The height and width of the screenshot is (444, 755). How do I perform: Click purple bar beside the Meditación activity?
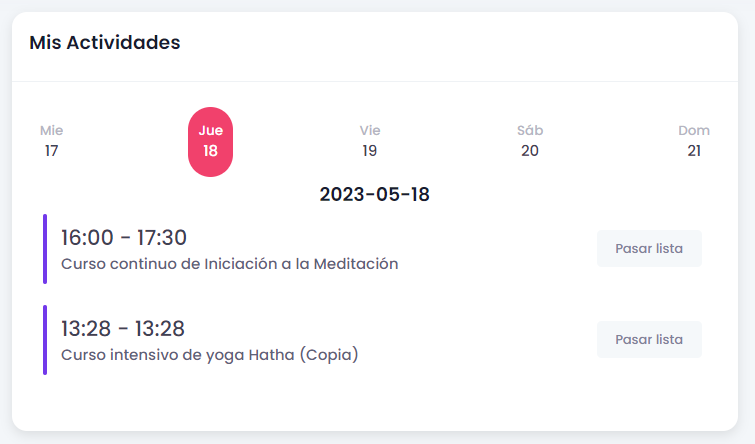[x=45, y=249]
